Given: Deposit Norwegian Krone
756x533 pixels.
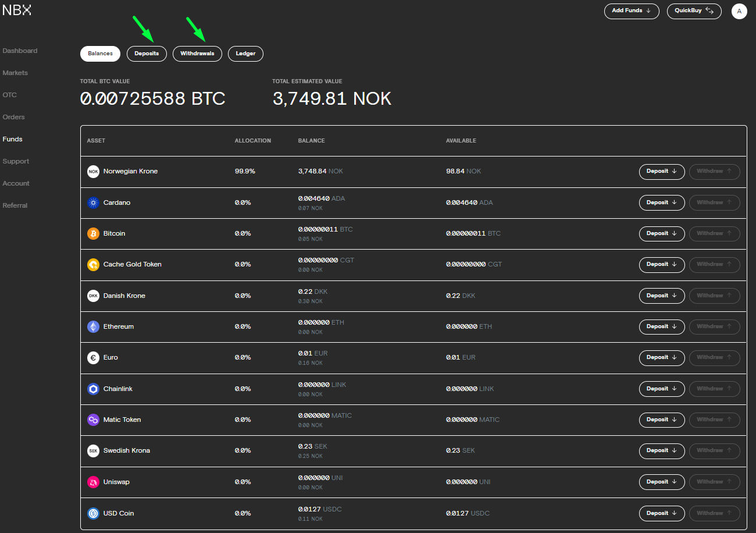Looking at the screenshot, I should 662,172.
